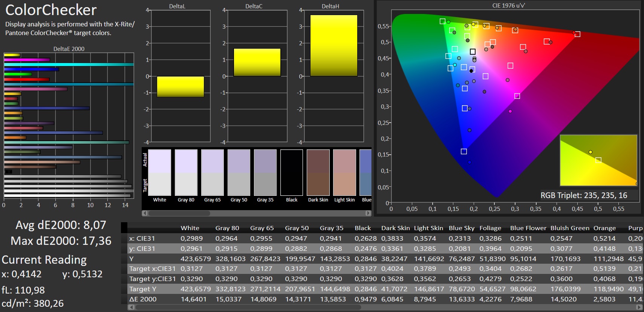
Task: Select the Gray 80 color swatch
Action: [x=186, y=172]
